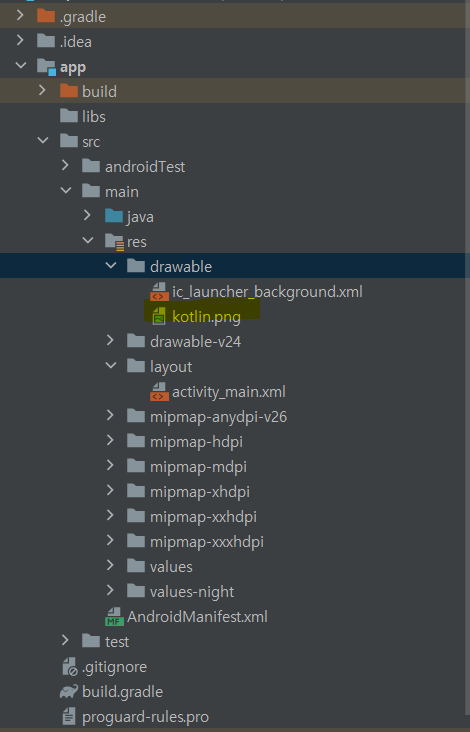Click the orange .gradle folder icon

[46, 16]
